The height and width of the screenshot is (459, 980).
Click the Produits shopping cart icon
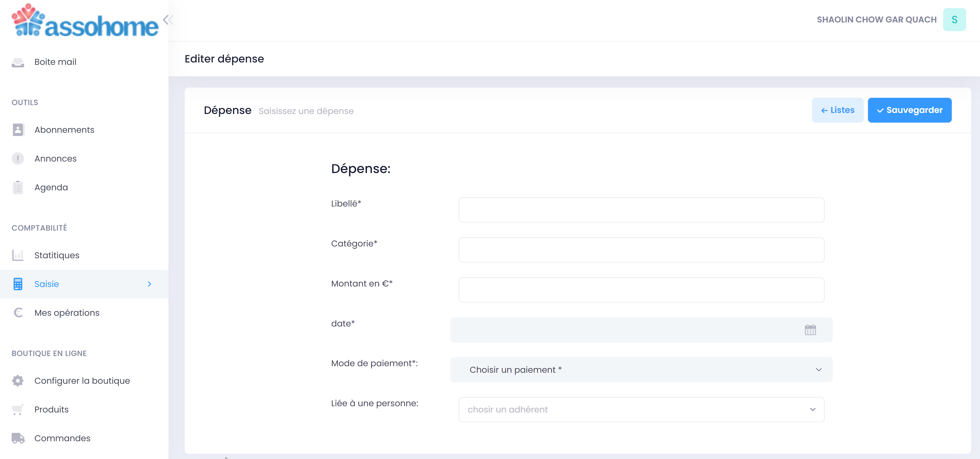pos(17,410)
